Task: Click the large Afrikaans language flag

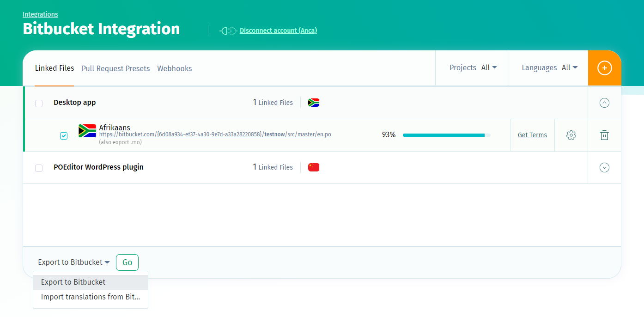Action: pyautogui.click(x=87, y=131)
